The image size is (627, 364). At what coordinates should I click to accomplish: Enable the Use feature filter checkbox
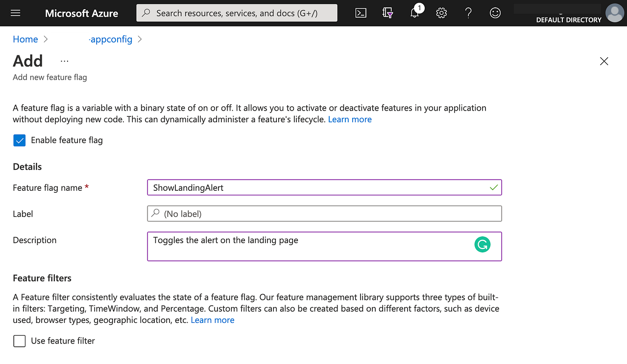(x=19, y=341)
